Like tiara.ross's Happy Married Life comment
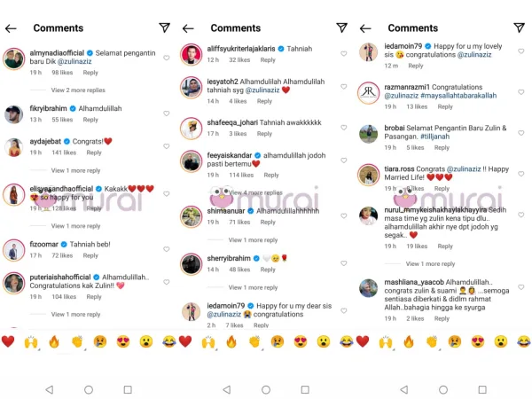Screen dimensions: 532x399 (520, 173)
